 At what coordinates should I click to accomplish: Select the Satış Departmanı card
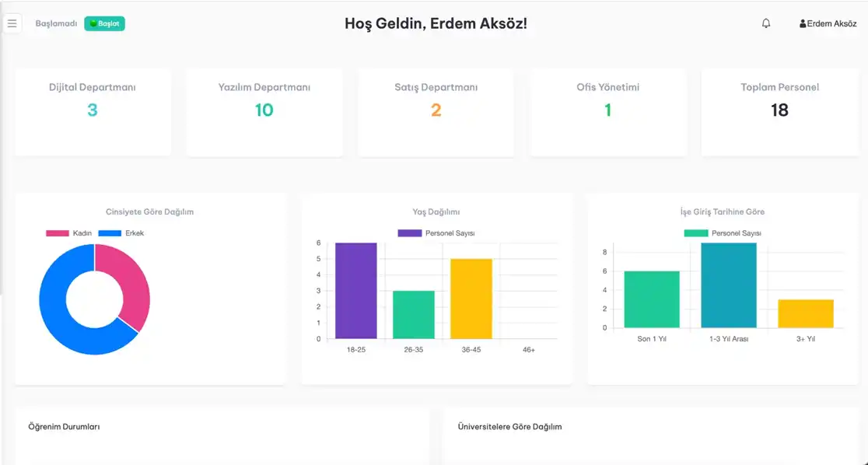coord(436,113)
